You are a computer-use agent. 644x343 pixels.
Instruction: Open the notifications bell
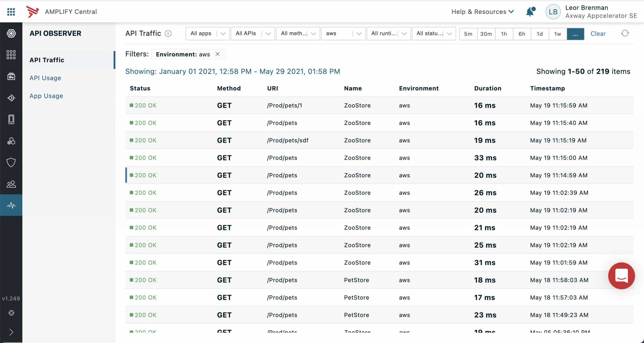(x=531, y=12)
